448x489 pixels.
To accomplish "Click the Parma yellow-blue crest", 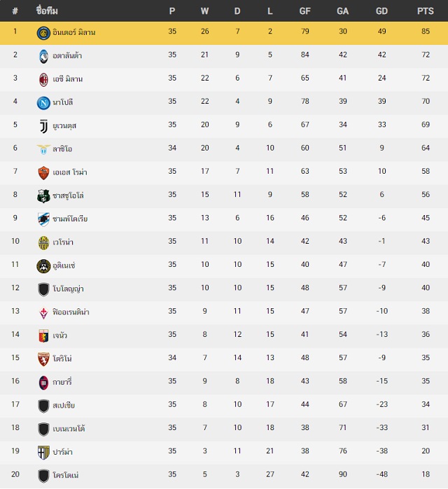I will pyautogui.click(x=43, y=453).
